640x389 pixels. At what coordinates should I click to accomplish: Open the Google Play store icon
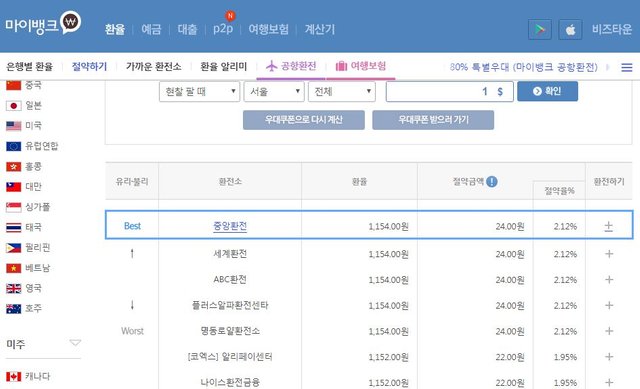coord(540,29)
